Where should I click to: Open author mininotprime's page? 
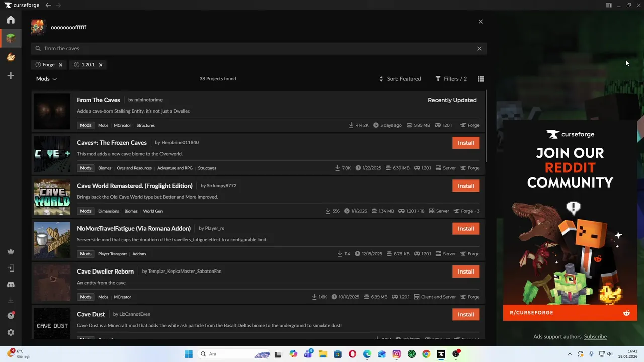[148, 100]
